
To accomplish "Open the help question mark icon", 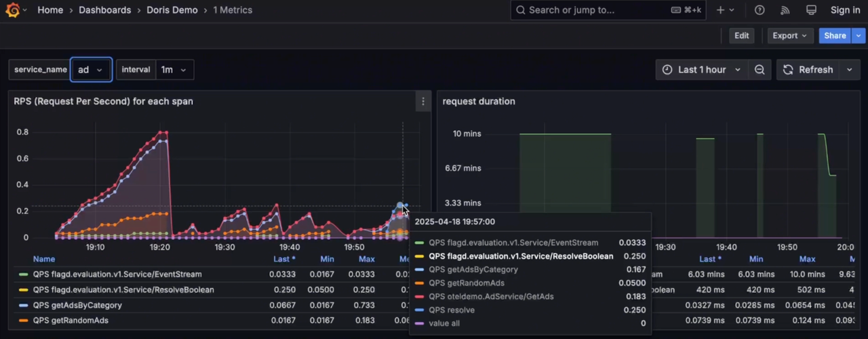I will coord(759,10).
